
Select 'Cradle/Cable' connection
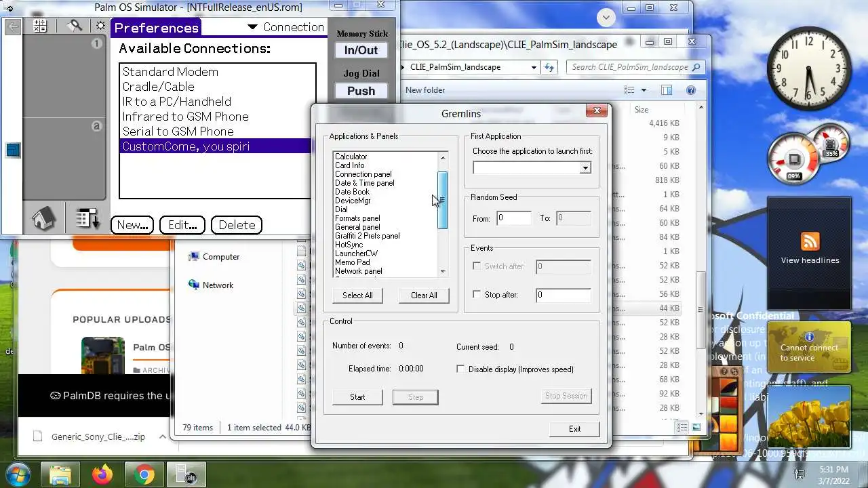click(x=158, y=87)
